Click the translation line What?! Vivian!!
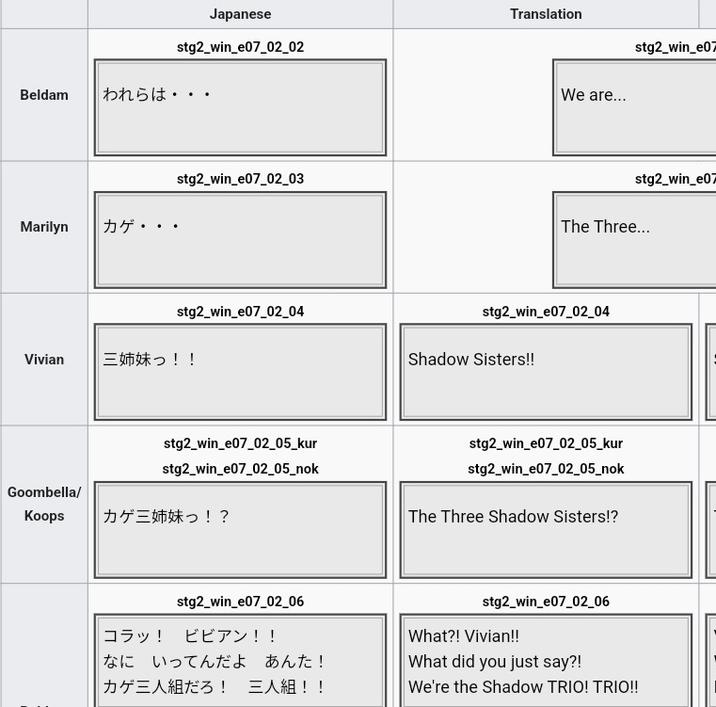716x707 pixels. coord(463,636)
